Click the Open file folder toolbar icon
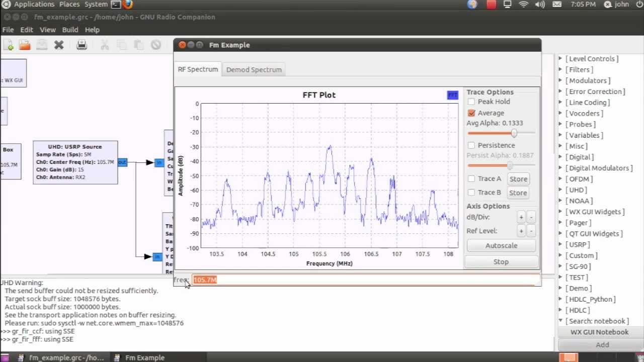 [x=25, y=45]
